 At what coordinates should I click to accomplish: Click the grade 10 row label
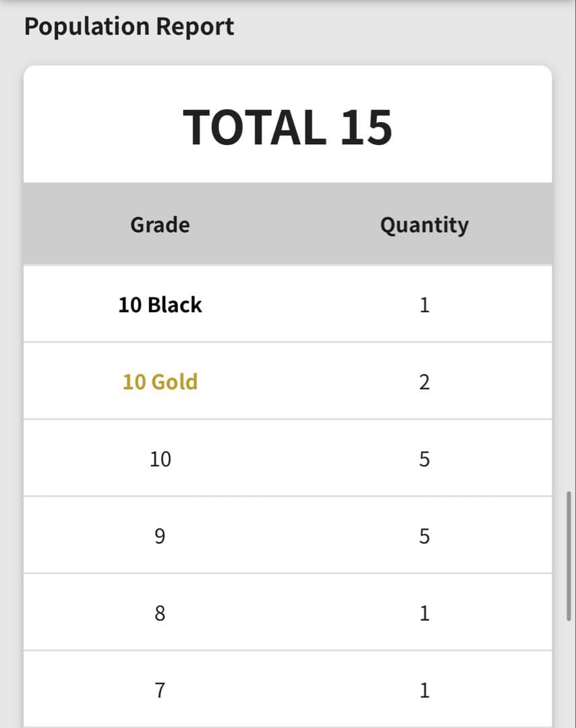(160, 459)
